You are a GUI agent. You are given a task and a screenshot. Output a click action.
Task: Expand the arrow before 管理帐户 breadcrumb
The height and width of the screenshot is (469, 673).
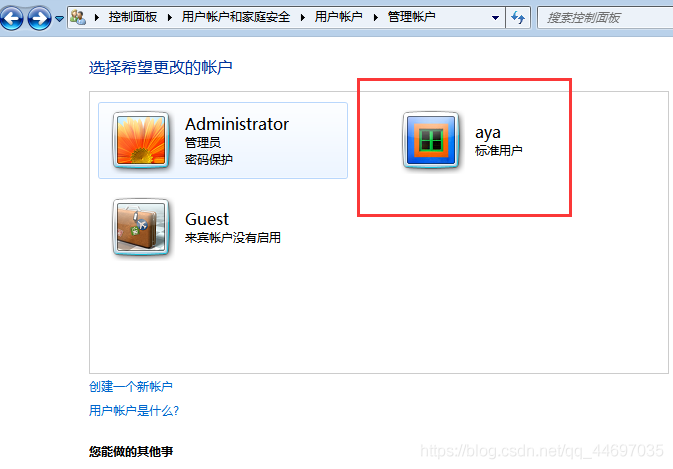coord(376,18)
